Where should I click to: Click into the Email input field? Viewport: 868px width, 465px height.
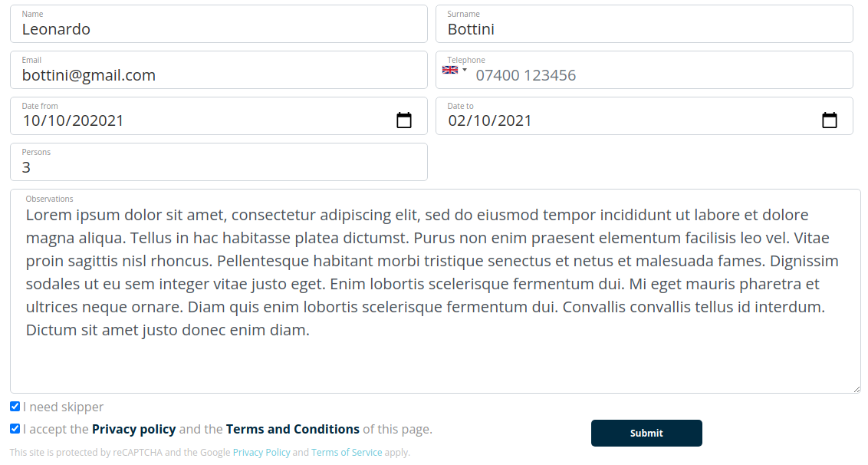pyautogui.click(x=219, y=70)
